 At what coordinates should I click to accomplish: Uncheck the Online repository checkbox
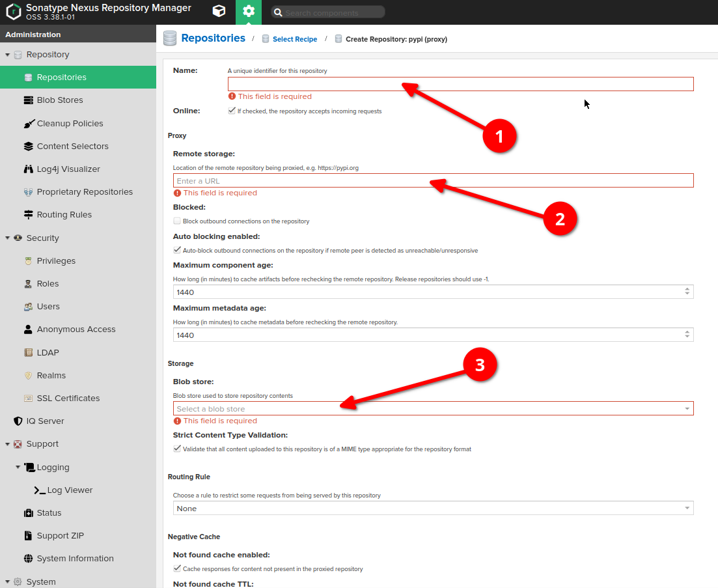pyautogui.click(x=232, y=110)
